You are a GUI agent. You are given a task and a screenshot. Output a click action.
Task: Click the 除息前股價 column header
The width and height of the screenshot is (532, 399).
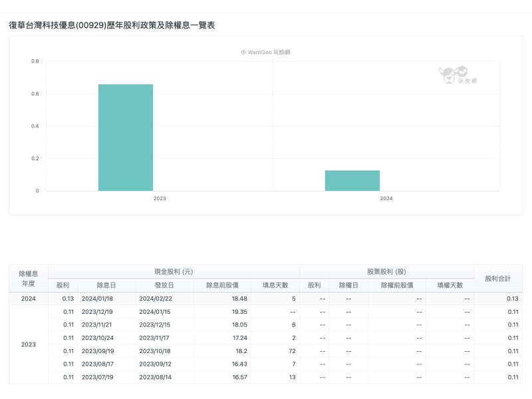pyautogui.click(x=222, y=285)
